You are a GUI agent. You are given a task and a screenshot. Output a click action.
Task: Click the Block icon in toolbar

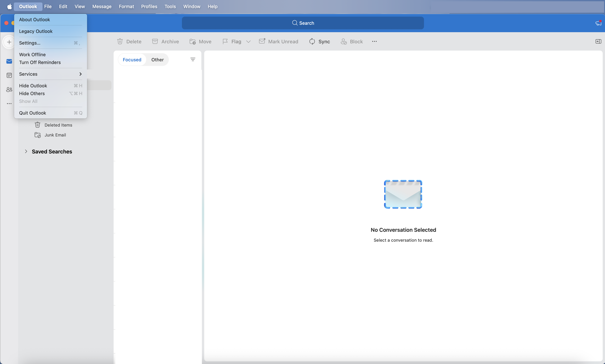coord(344,41)
